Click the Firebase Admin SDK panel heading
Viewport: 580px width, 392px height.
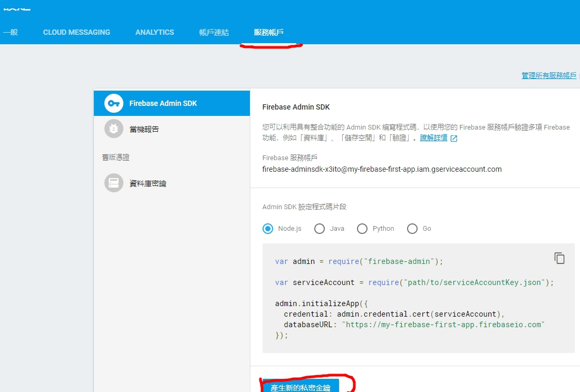pyautogui.click(x=296, y=107)
